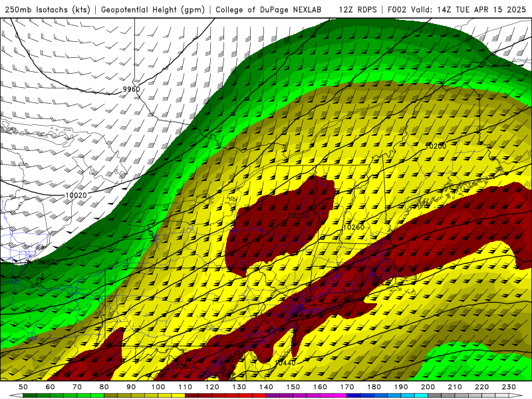Click the 150 tick label on the color scale

tap(293, 387)
